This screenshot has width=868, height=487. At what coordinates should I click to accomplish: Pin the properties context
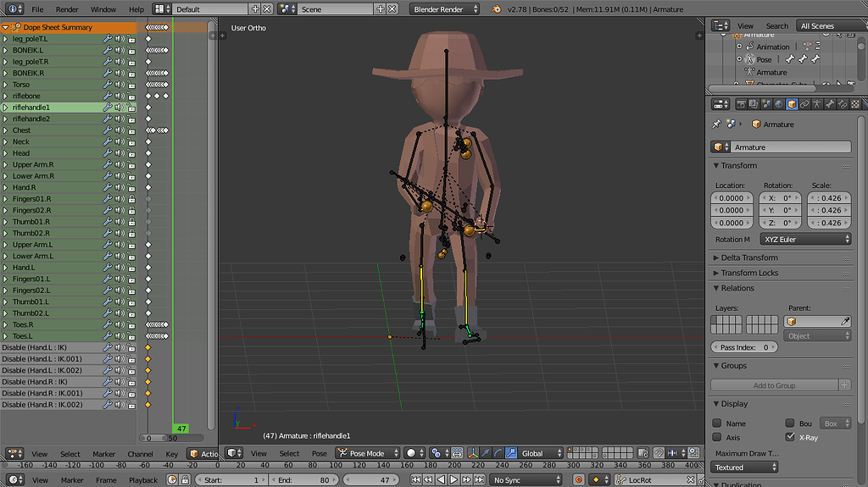coord(716,124)
